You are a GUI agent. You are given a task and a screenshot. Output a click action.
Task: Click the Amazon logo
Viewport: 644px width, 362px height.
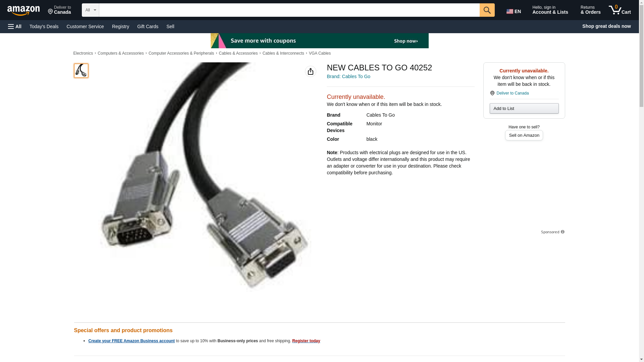coord(23,10)
